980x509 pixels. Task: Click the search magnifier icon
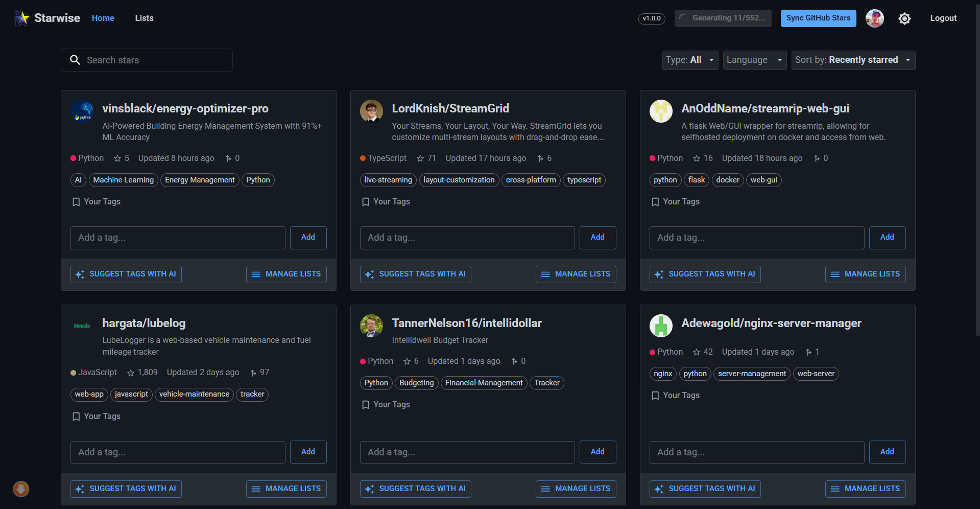[x=75, y=60]
